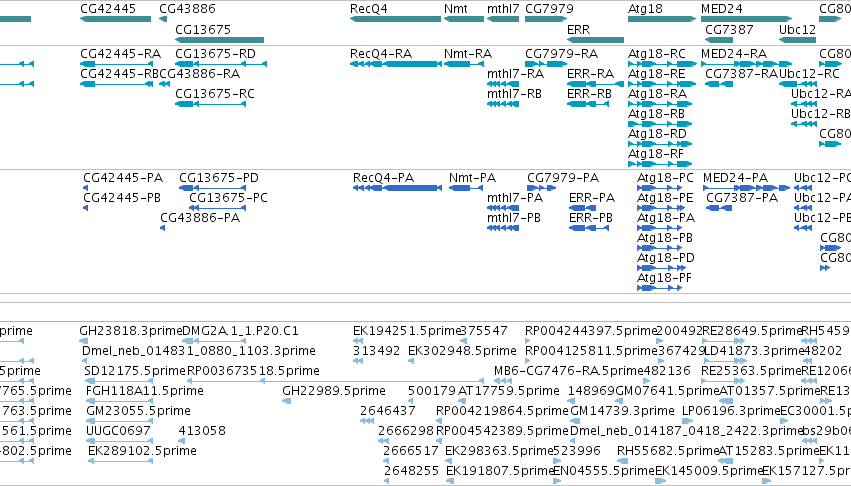The image size is (851, 486).
Task: Click the CG43886-PA protein label
Action: coord(200,218)
